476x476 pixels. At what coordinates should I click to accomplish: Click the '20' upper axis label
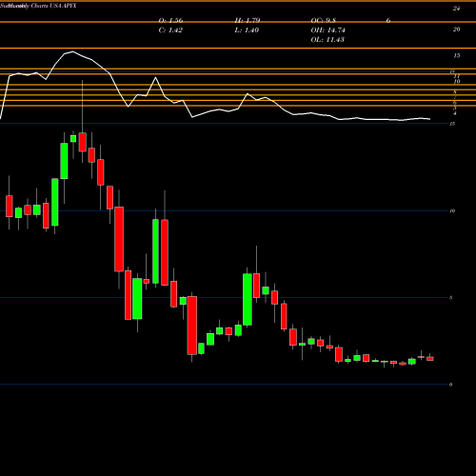point(456,30)
